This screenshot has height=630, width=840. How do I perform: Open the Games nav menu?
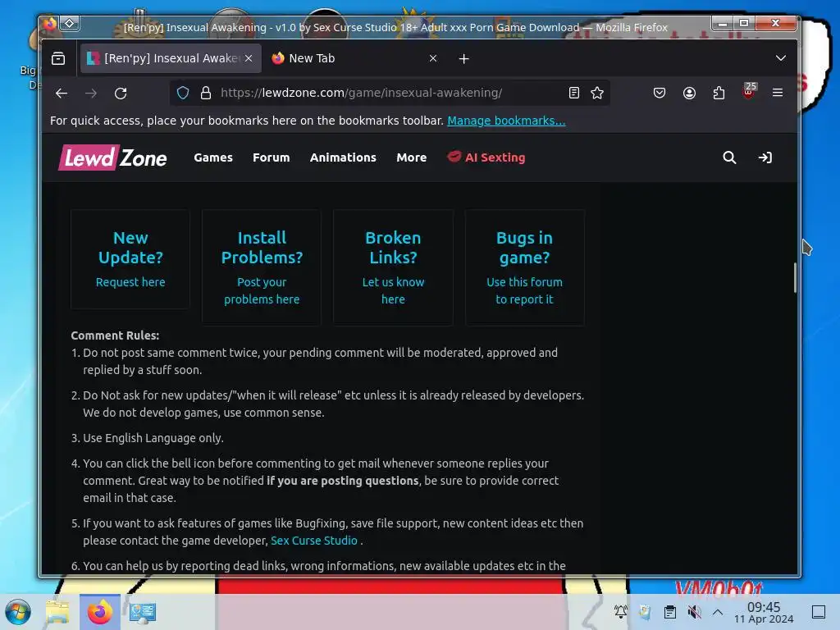[x=213, y=157]
